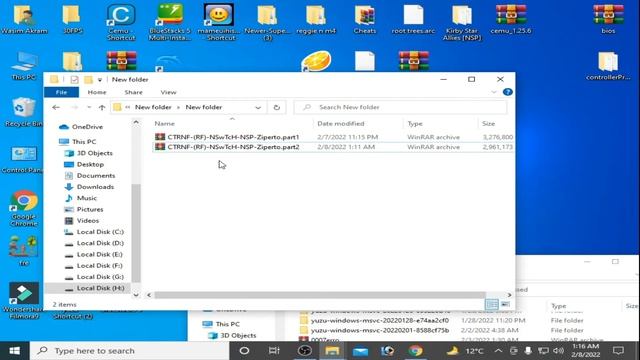Viewport: 640px width, 360px height.
Task: Open the cemu_1.25.6 WinRAR archive
Action: [x=511, y=19]
